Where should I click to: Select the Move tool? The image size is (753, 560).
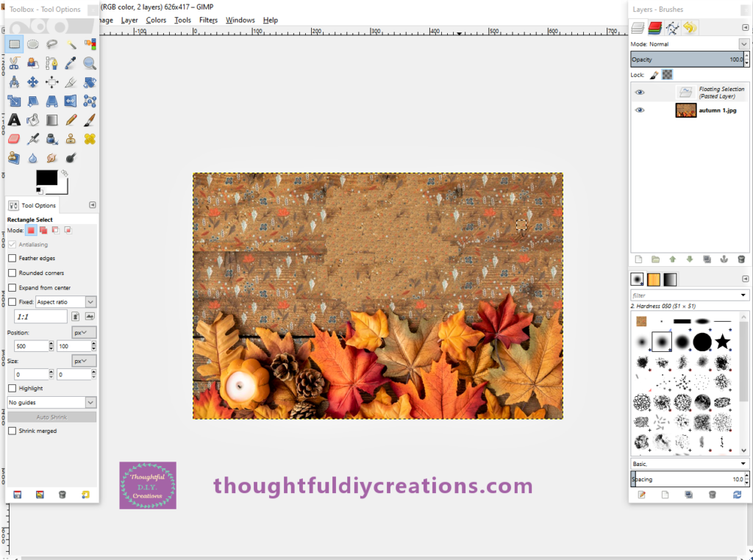[x=32, y=82]
